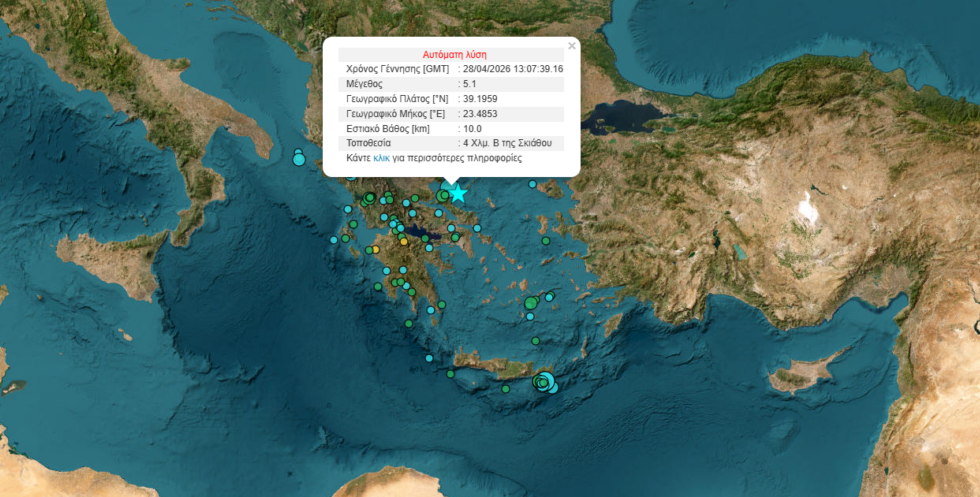
Task: Click the cyan marker in the Adriatic near Italy's heel
Action: click(298, 158)
